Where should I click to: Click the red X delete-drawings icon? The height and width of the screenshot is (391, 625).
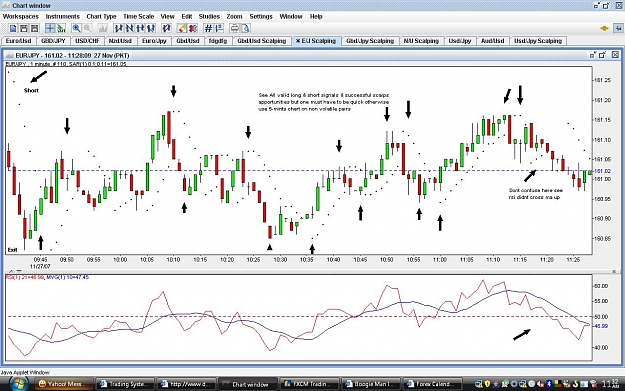pos(193,28)
